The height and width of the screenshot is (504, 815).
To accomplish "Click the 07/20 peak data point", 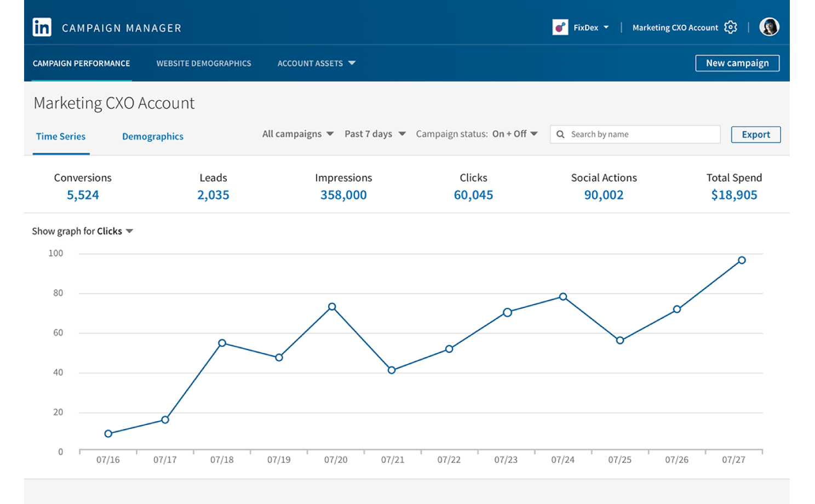I will [332, 307].
